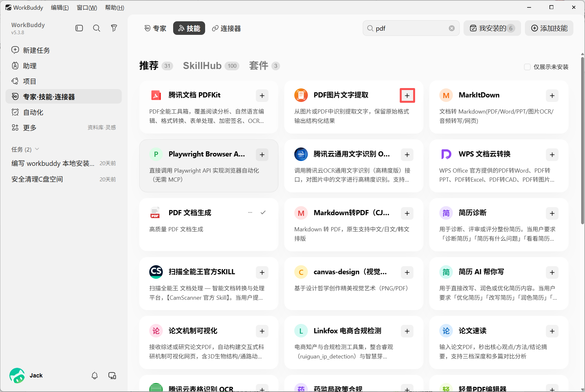Click the 扫描全能王 CS logo thumbnail
The height and width of the screenshot is (392, 585).
pos(156,272)
